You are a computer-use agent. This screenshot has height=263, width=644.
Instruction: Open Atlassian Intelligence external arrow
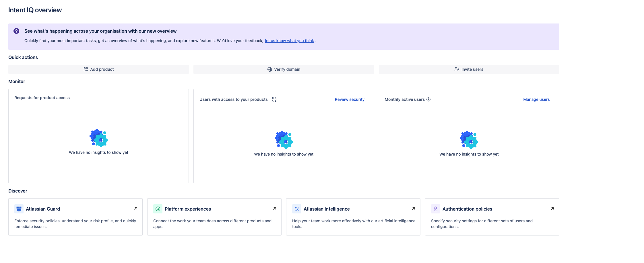point(413,209)
